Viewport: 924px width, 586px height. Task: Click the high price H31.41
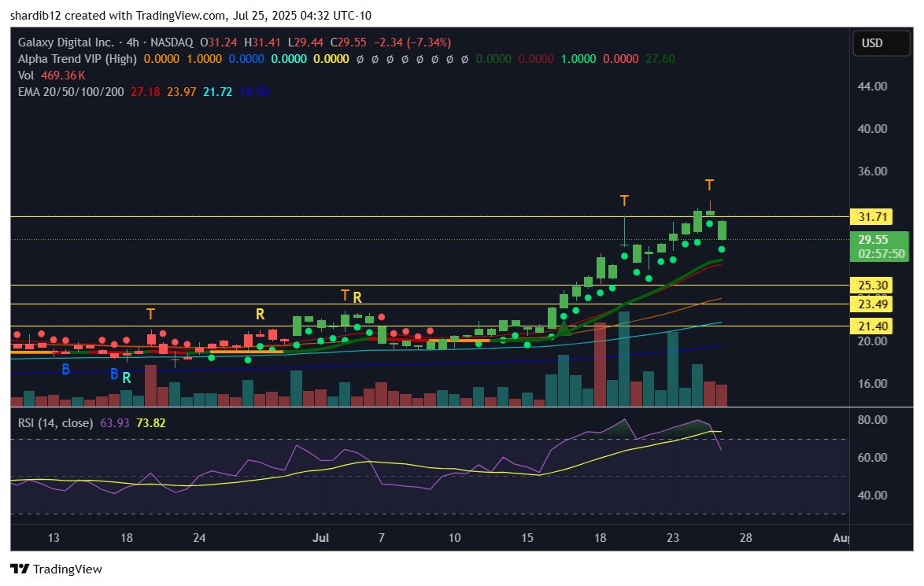(x=262, y=42)
